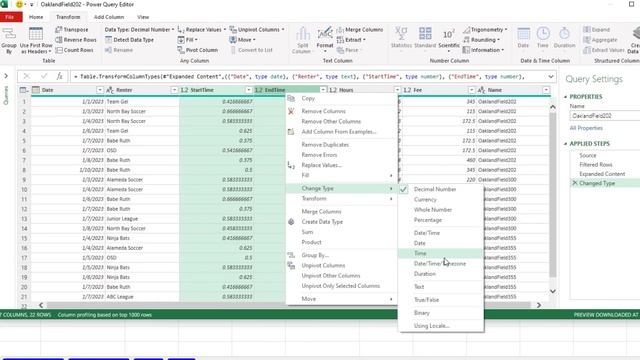The height and width of the screenshot is (360, 640).
Task: Click the Group By ribbon icon
Action: coord(9,41)
